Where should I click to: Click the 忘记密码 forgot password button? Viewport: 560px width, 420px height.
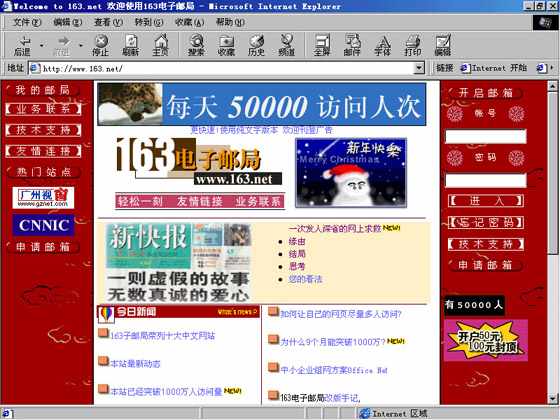tap(486, 222)
